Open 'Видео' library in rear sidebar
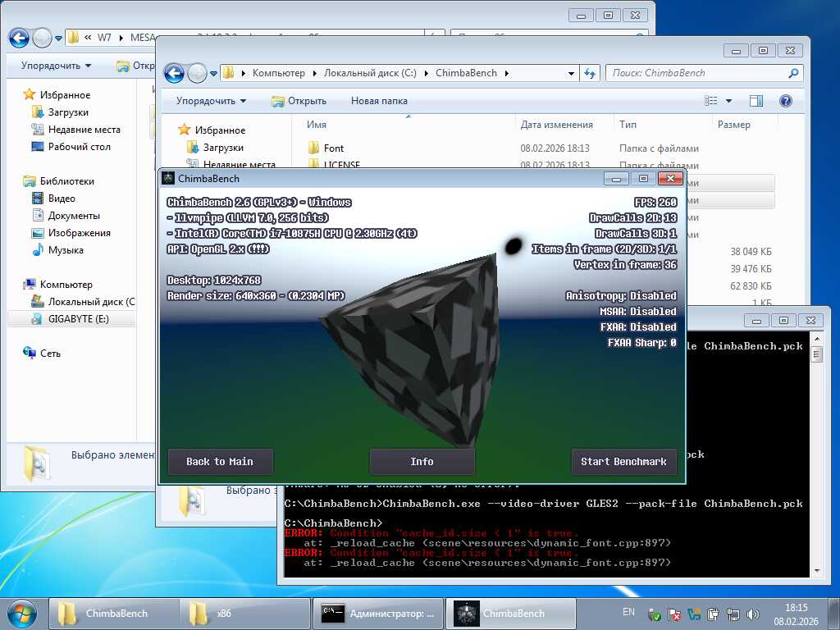This screenshot has width=840, height=630. 62,199
